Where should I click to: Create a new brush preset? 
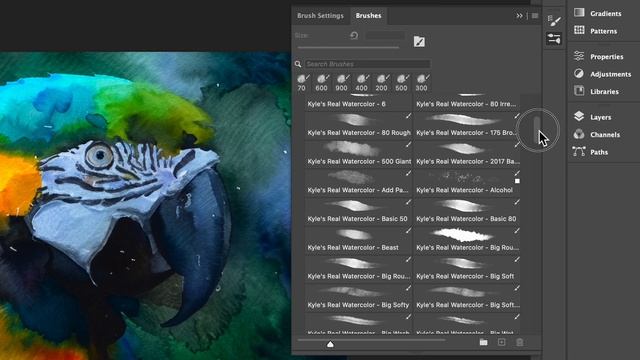point(501,342)
